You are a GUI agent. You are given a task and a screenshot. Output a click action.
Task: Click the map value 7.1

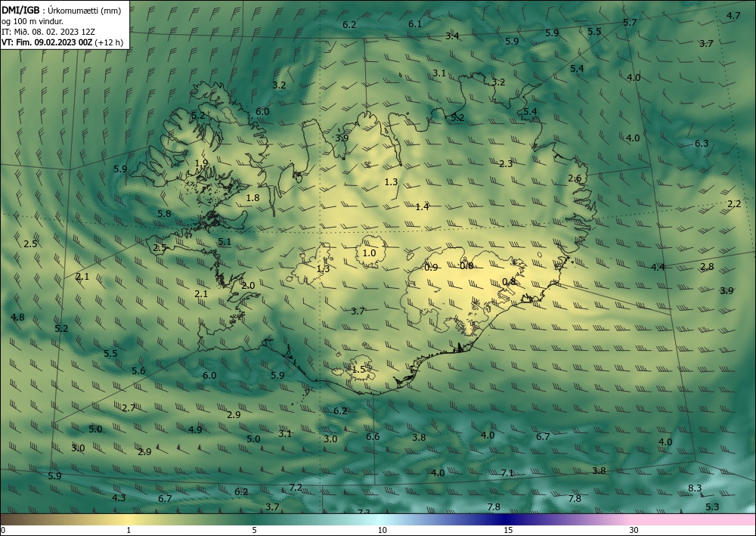coord(507,472)
